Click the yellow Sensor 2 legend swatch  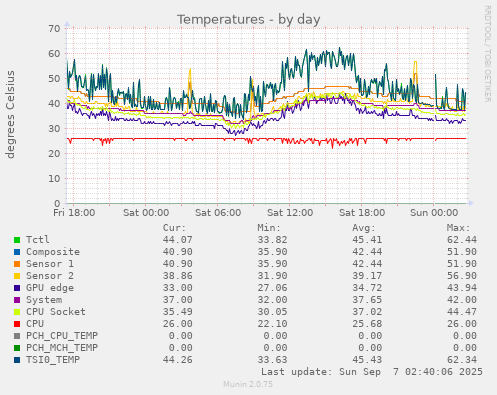coord(17,276)
